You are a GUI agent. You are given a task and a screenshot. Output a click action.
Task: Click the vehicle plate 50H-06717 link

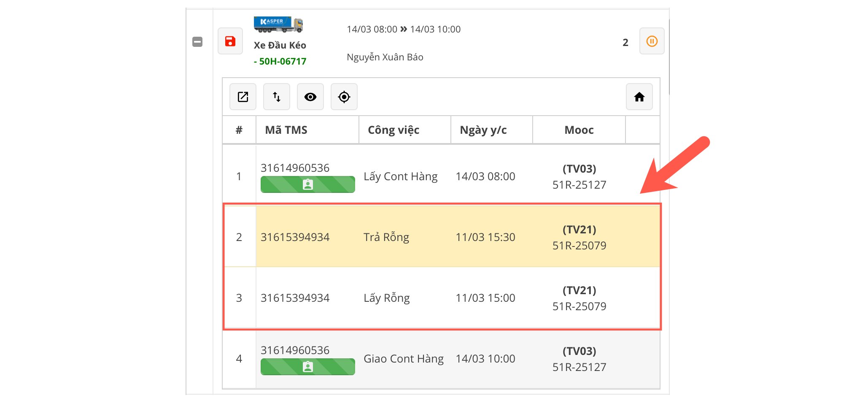click(282, 62)
